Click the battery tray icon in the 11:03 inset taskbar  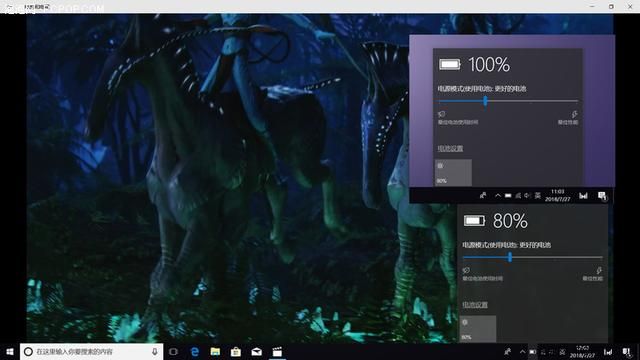(x=508, y=196)
